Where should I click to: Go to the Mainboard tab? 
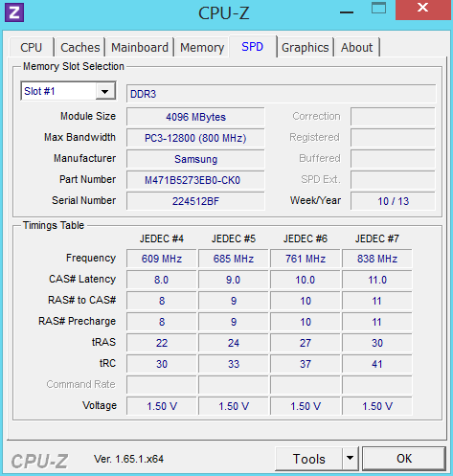tap(140, 48)
